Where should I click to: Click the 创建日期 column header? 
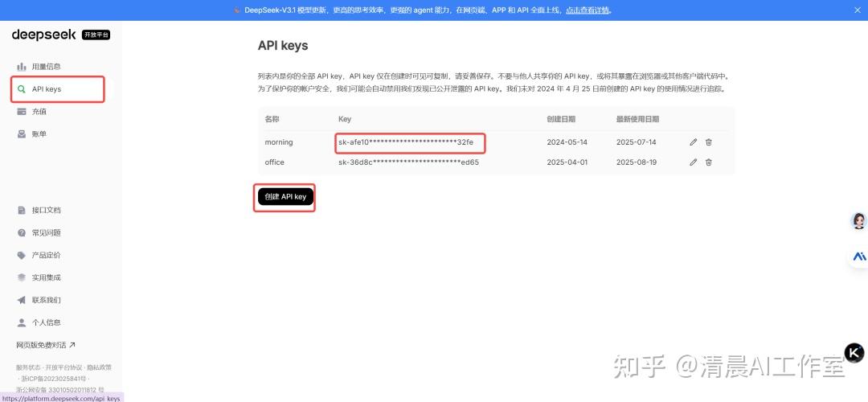click(x=561, y=119)
